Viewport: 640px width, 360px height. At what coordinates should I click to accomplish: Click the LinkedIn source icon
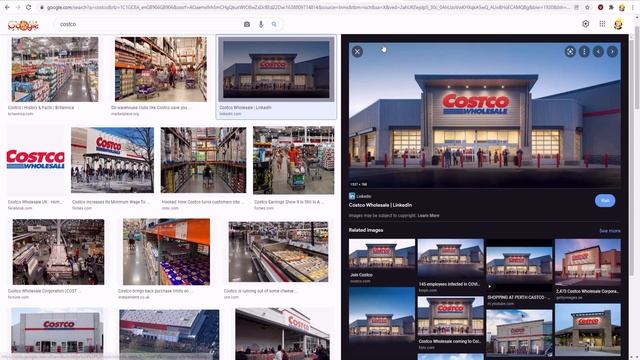[352, 196]
